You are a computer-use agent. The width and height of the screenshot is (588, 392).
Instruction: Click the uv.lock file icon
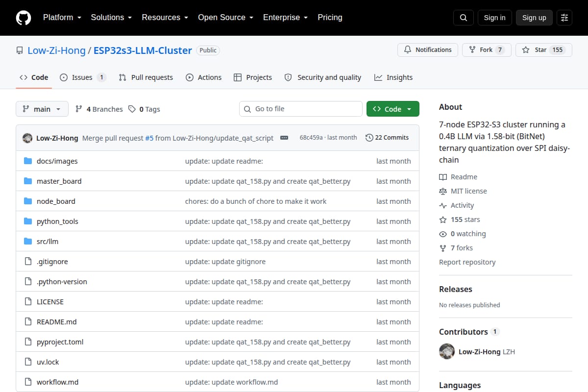coord(28,362)
